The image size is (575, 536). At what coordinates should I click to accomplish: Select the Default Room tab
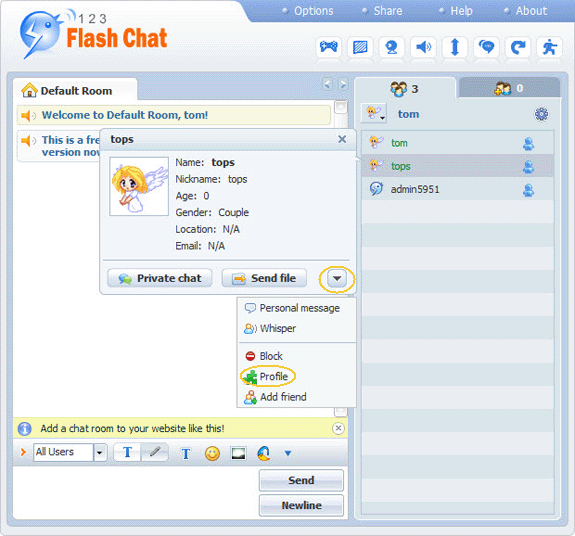tap(75, 90)
